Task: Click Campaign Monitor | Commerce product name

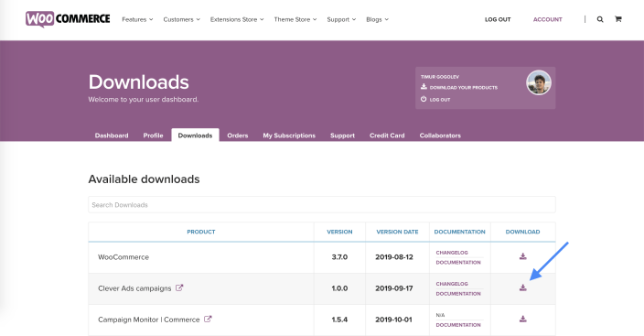Action: tap(149, 320)
